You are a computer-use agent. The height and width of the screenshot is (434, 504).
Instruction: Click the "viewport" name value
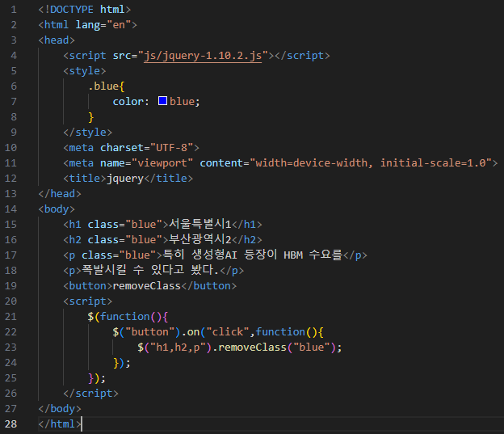tap(162, 163)
